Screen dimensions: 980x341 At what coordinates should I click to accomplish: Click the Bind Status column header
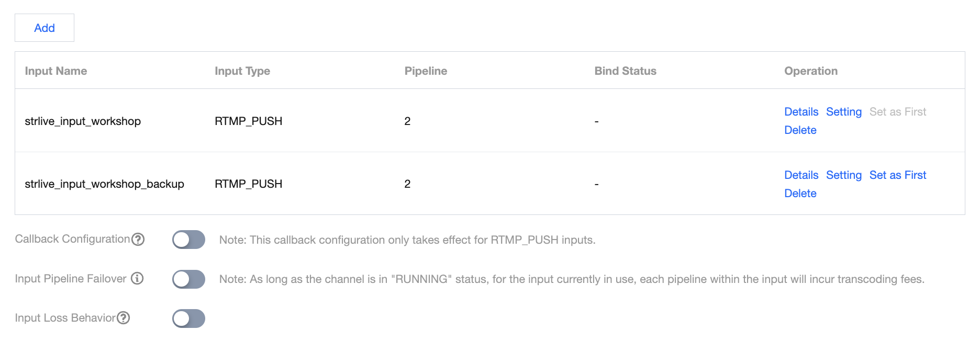(x=625, y=71)
